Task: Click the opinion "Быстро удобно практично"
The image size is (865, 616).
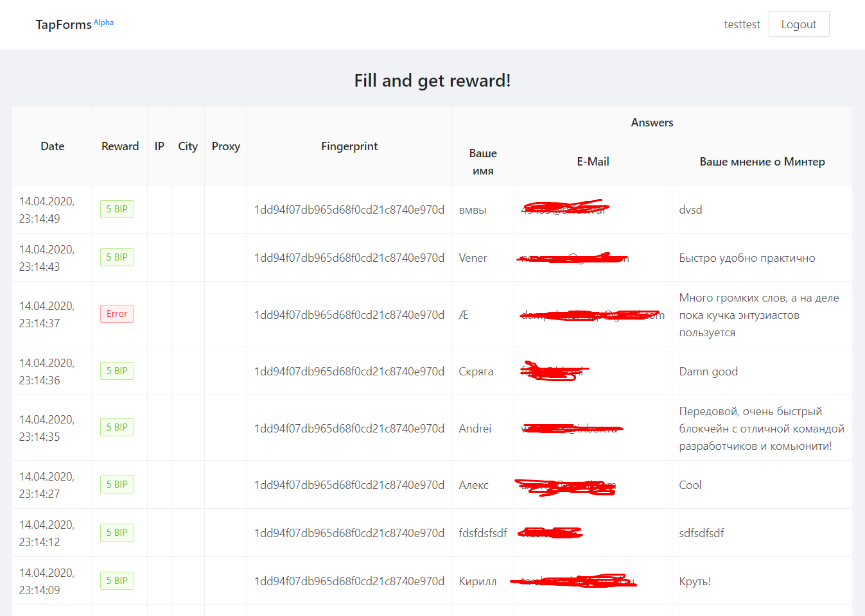Action: pos(747,258)
